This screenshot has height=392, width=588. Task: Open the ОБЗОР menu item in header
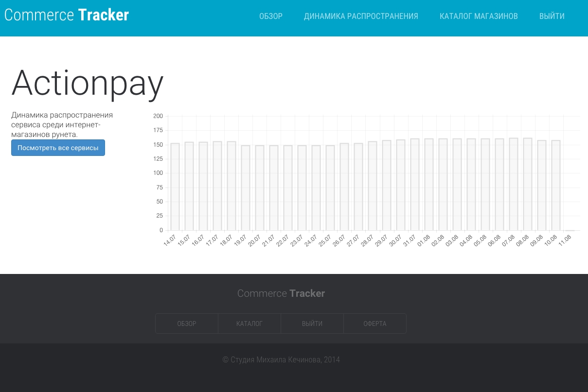[x=271, y=16]
